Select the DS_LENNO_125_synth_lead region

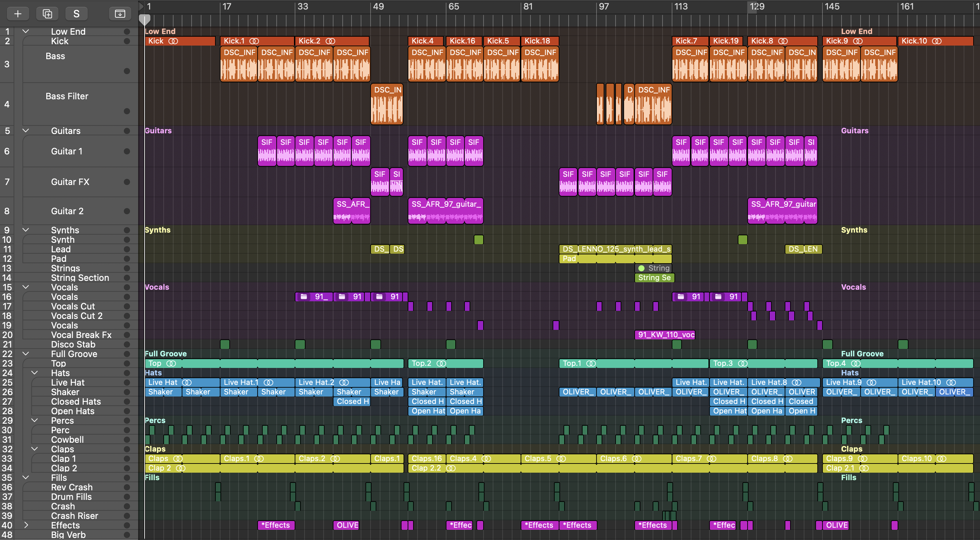click(x=615, y=250)
